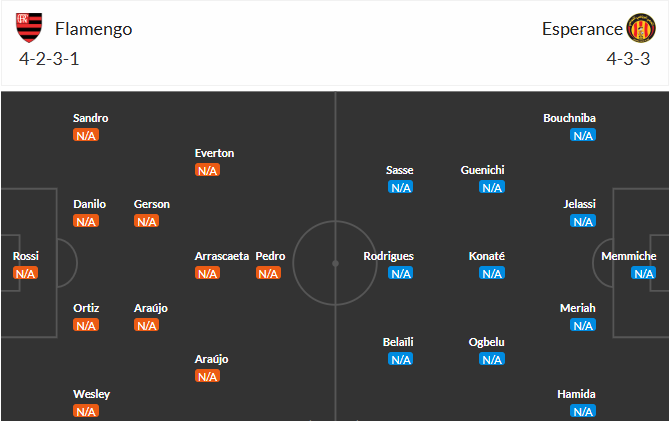The width and height of the screenshot is (669, 421).
Task: Click the Esperance club crest icon
Action: [x=641, y=28]
